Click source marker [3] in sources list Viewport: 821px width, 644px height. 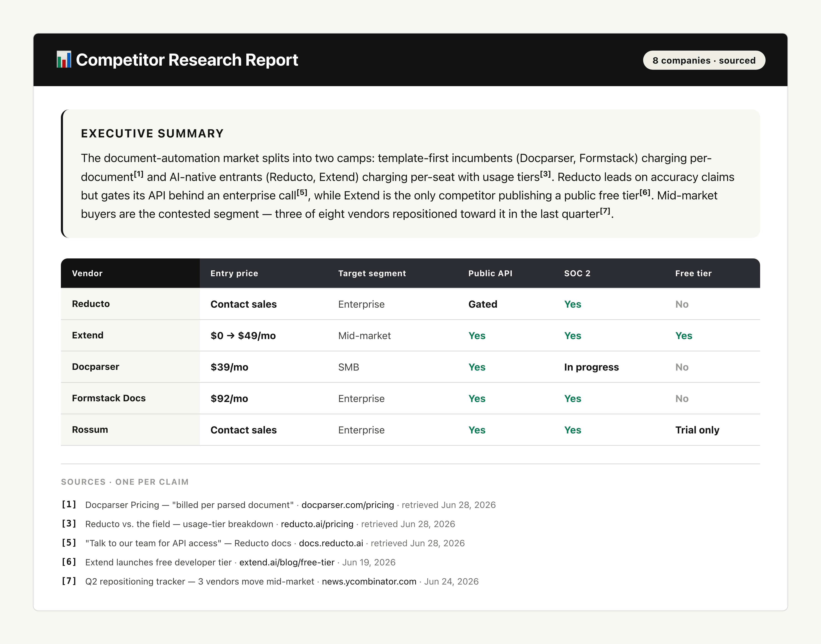(69, 524)
